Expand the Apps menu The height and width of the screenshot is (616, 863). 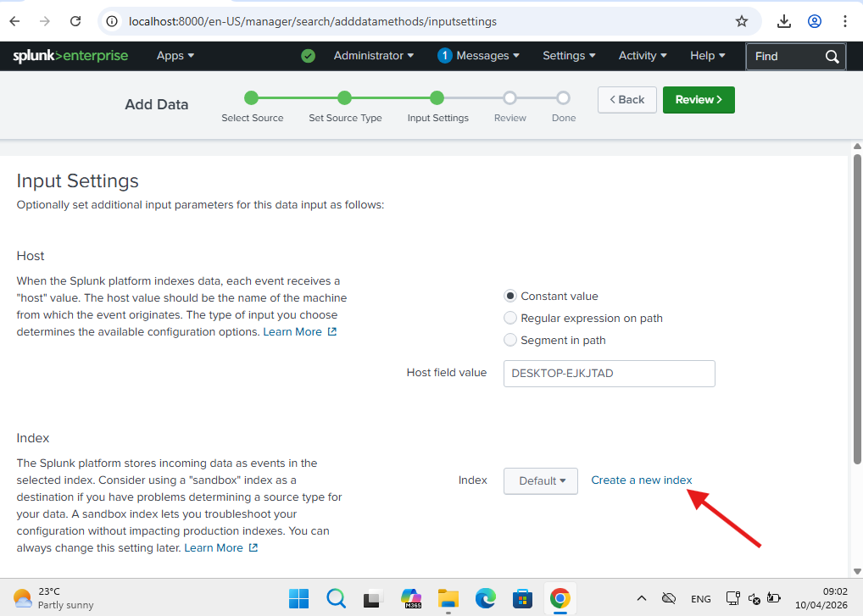click(175, 56)
